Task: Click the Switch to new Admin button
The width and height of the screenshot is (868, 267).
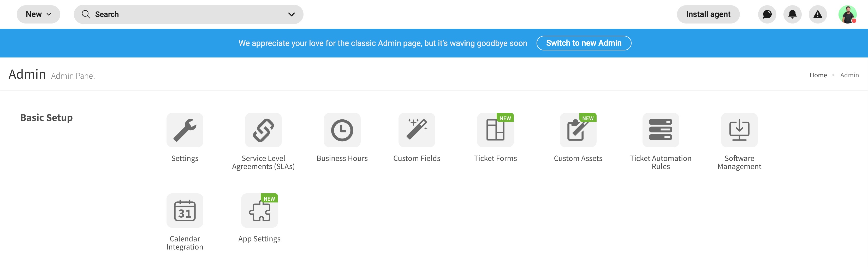Action: pos(584,43)
